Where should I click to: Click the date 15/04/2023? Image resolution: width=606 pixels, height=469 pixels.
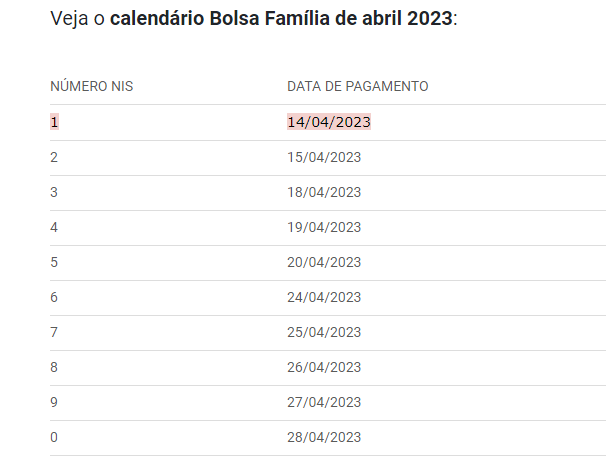(x=324, y=157)
